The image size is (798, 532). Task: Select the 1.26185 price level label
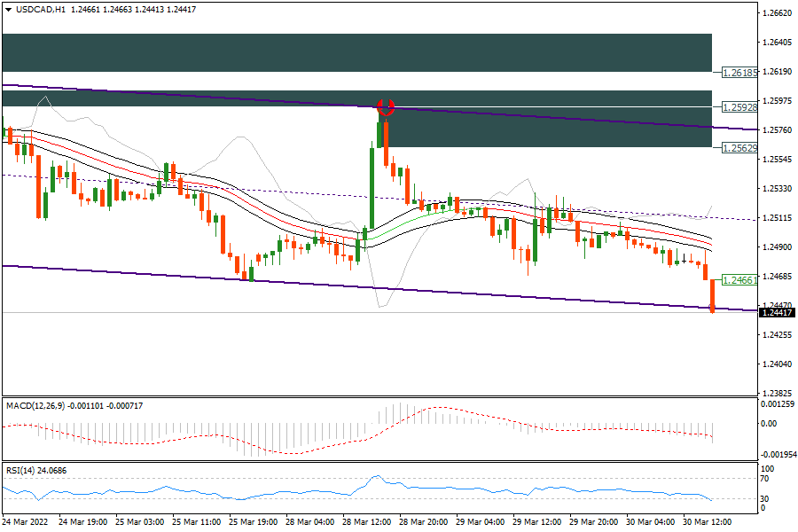click(x=739, y=73)
